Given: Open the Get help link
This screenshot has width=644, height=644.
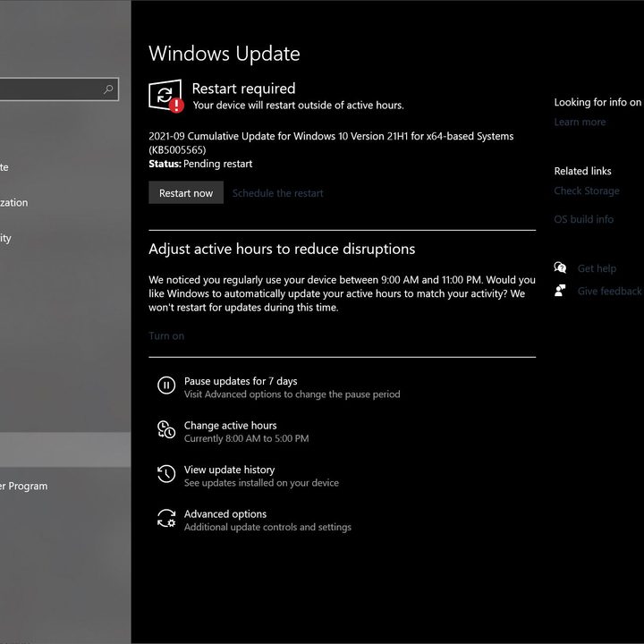Looking at the screenshot, I should (597, 268).
